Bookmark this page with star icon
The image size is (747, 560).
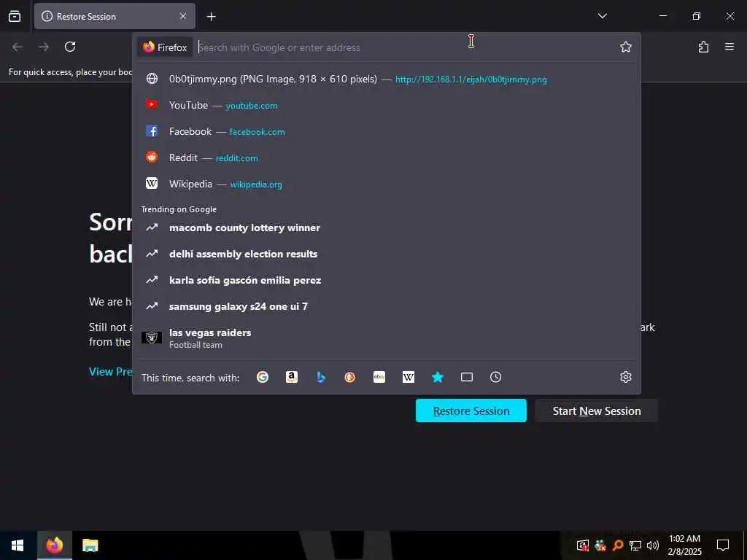(x=625, y=47)
